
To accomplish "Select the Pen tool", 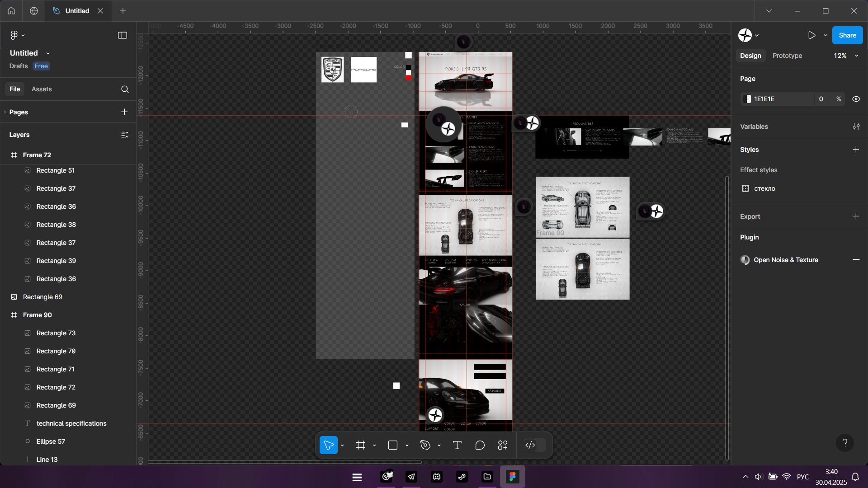I will (425, 446).
